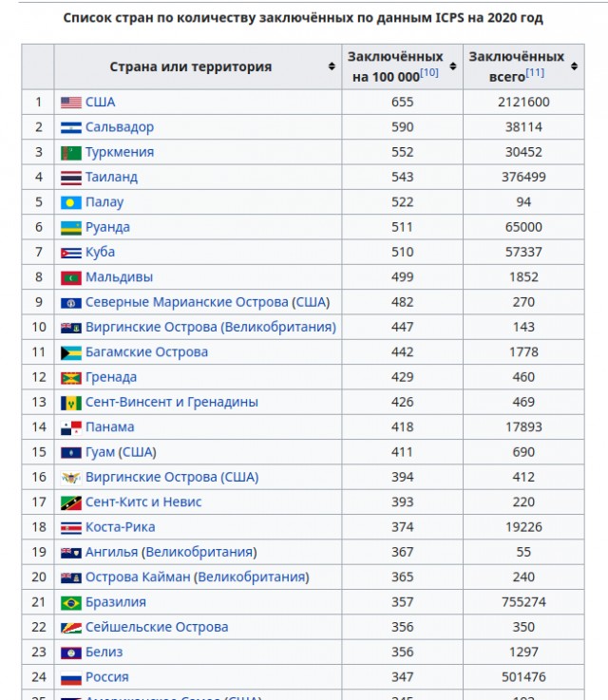The height and width of the screenshot is (700, 608).
Task: Open the Сальвадор country link
Action: 120,127
